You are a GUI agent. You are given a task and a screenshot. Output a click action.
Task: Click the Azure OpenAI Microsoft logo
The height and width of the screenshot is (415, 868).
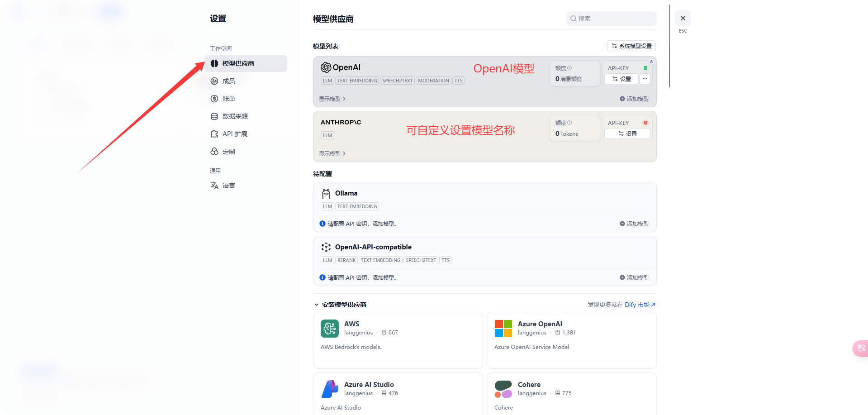click(503, 329)
